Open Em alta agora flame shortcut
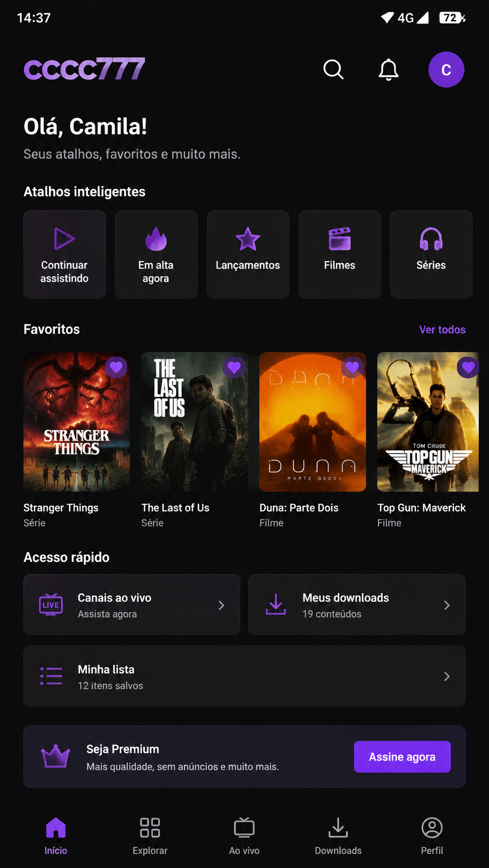Viewport: 489px width, 868px height. pos(156,254)
